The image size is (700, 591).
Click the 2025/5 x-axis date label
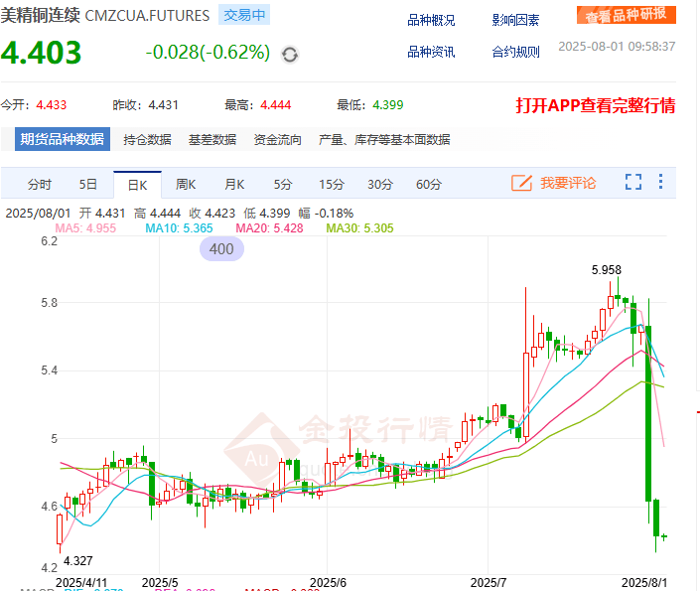160,582
